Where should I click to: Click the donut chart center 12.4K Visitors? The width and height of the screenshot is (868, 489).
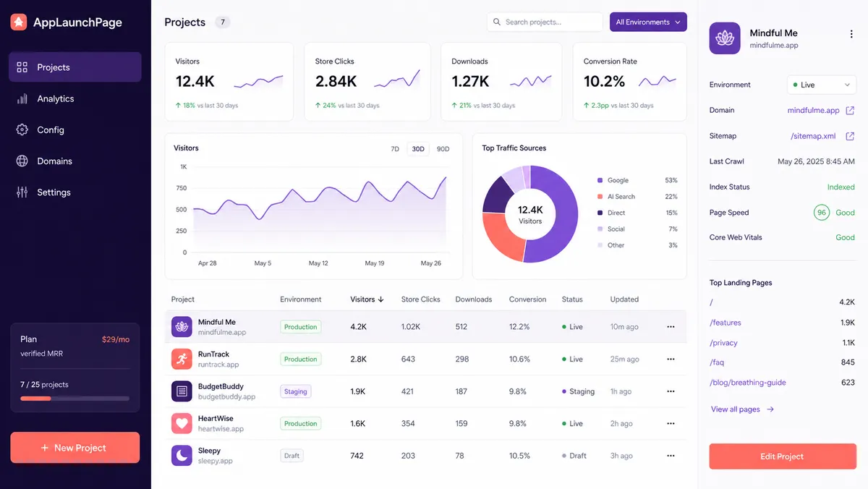point(530,215)
